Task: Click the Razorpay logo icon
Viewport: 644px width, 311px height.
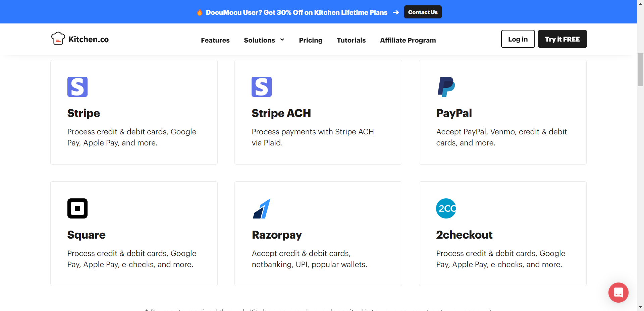Action: tap(262, 208)
